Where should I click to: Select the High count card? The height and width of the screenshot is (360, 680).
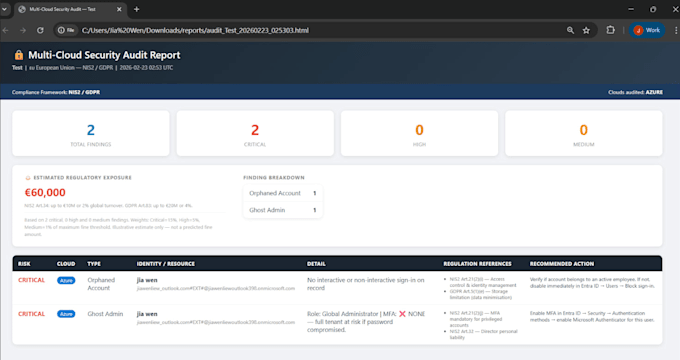419,133
